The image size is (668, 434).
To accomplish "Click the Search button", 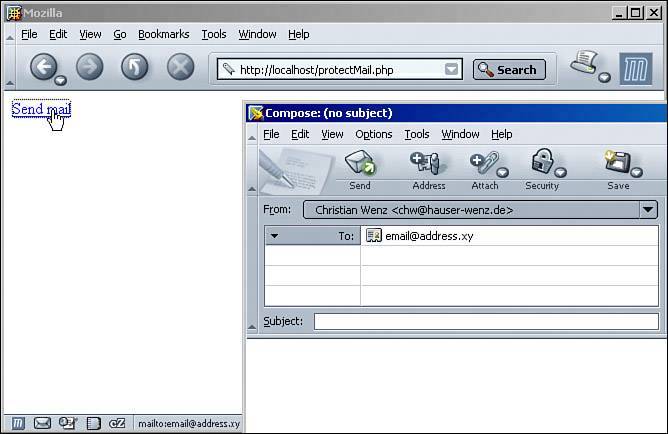I will tap(509, 69).
